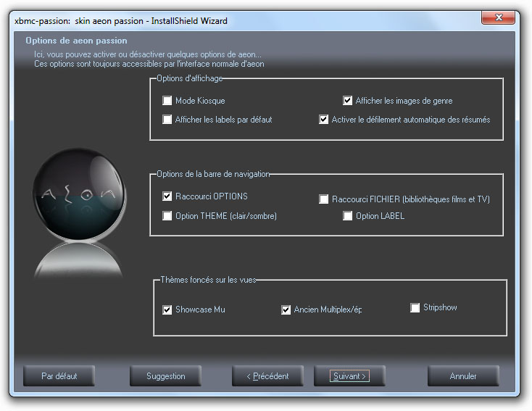Viewport: 532px width, 411px height.
Task: Enable Raccourci FICHIER for film libraries
Action: point(324,199)
